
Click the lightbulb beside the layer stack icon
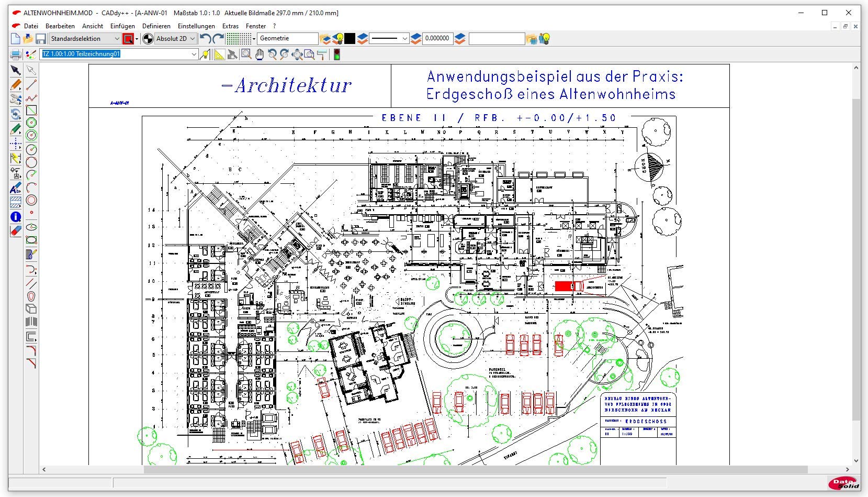(338, 39)
